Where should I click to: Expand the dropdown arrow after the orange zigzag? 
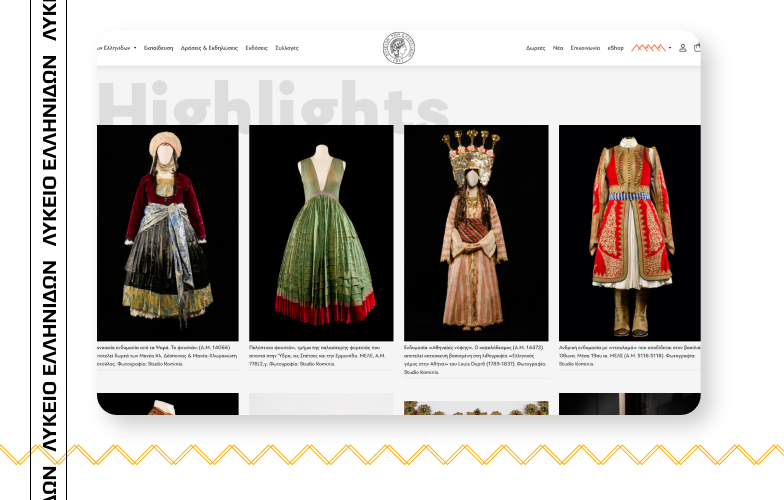(670, 48)
